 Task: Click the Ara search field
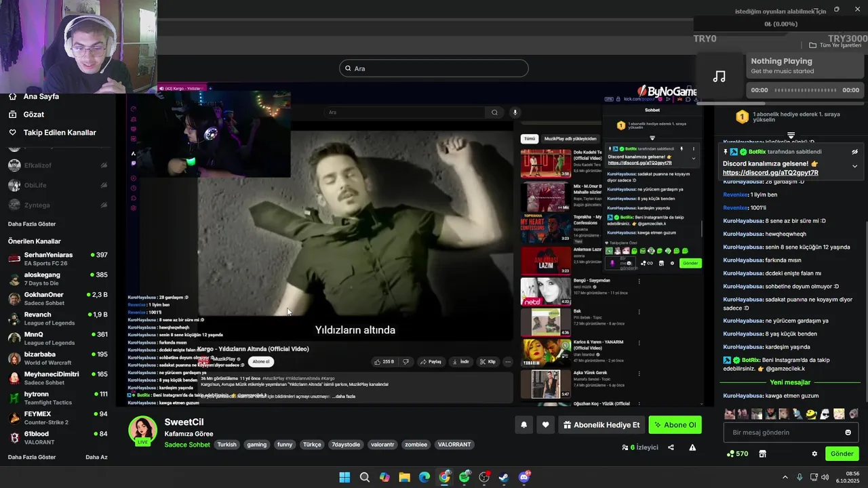(434, 68)
